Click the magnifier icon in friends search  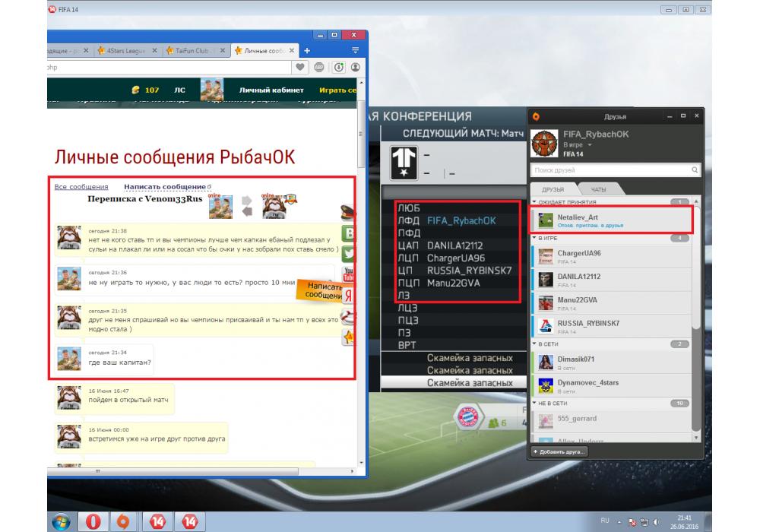click(x=695, y=170)
